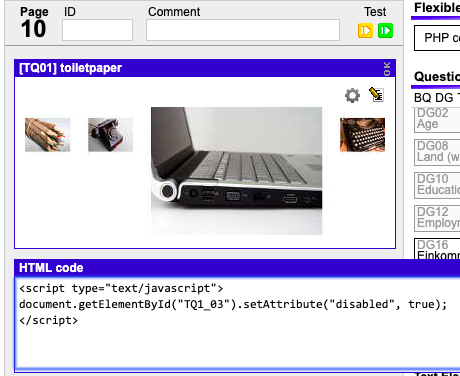Click the Comment input field

click(243, 30)
